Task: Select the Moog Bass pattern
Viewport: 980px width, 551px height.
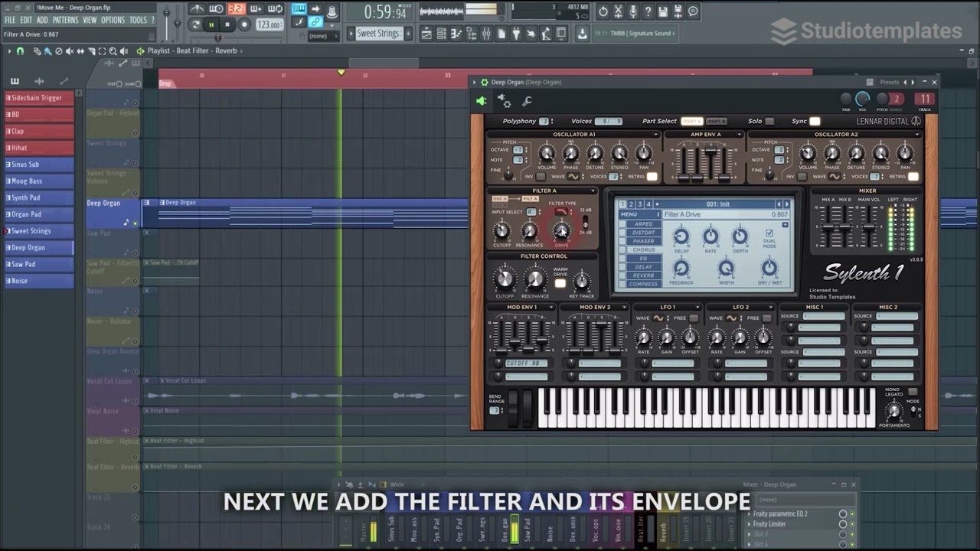Action: [39, 181]
